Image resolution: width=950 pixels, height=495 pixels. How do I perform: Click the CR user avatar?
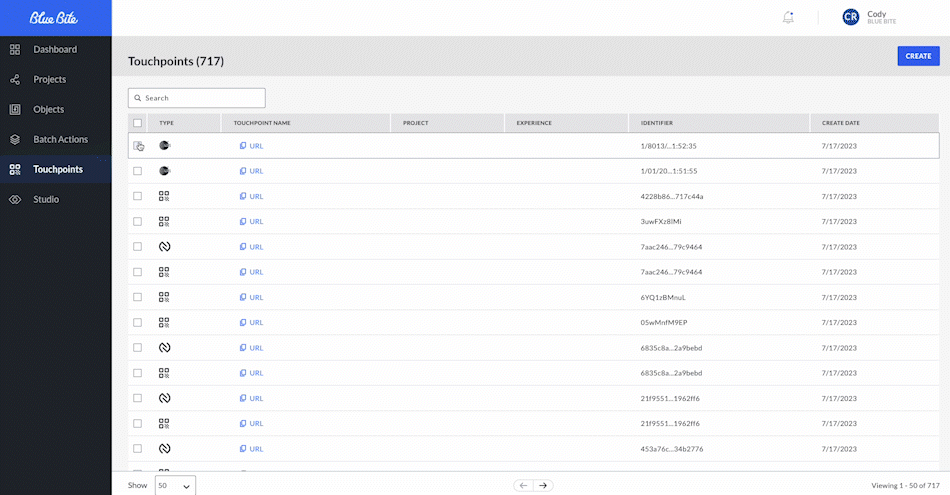click(851, 18)
